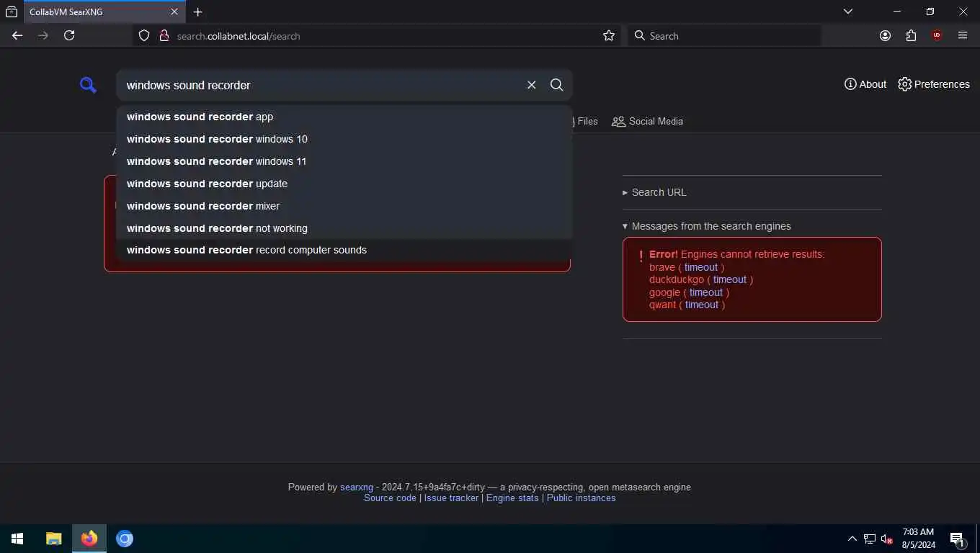Open a new tab with the plus icon
Viewport: 980px width, 553px height.
point(198,12)
